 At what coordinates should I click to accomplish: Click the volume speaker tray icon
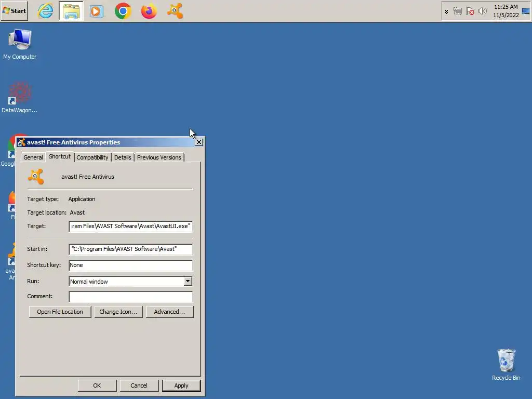(482, 11)
